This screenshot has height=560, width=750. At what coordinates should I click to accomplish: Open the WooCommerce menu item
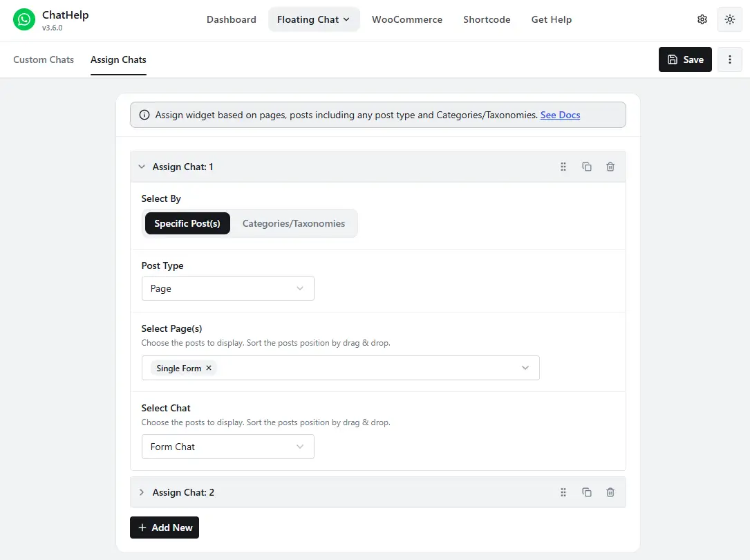point(407,19)
